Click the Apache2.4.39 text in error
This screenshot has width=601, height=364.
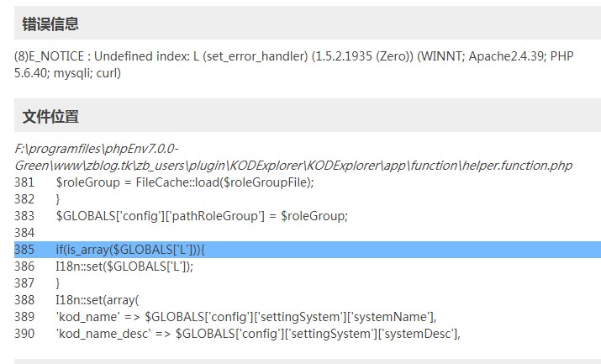pos(506,56)
